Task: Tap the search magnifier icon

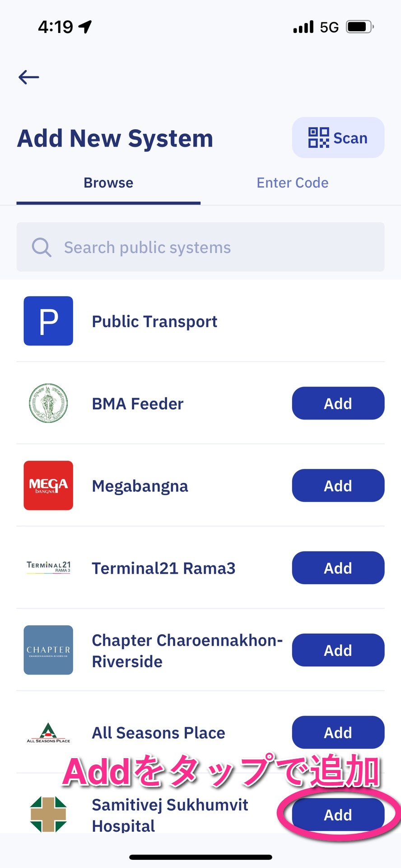Action: pyautogui.click(x=42, y=247)
